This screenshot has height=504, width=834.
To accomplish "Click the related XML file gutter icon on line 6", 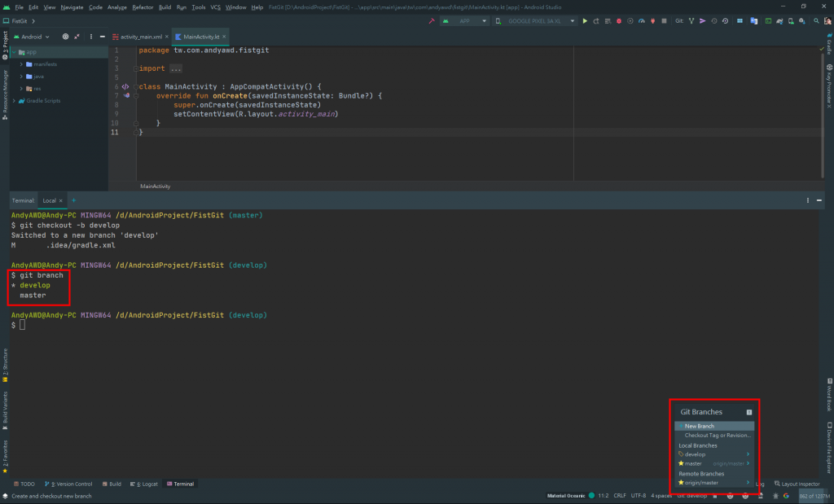I will 125,86.
